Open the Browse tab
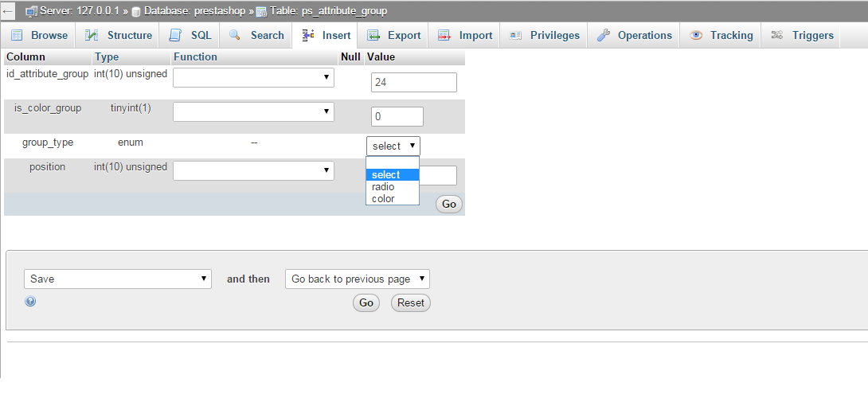868x398 pixels. 39,35
